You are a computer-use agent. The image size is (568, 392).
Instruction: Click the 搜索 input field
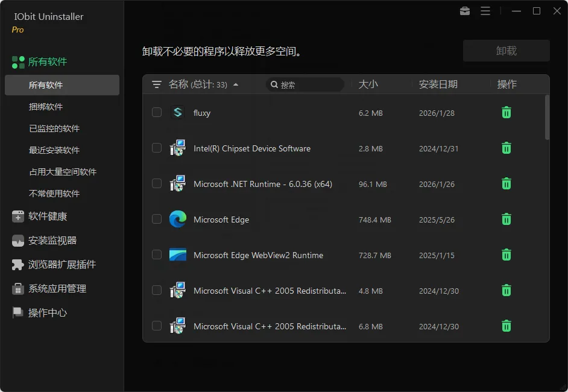[x=305, y=85]
